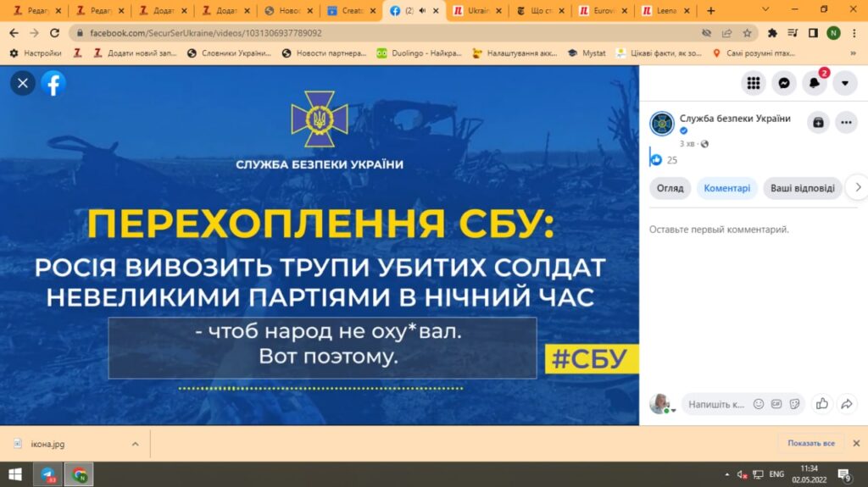Screen dimensions: 868x487
Task: Expand the account dropdown arrow
Action: (845, 83)
